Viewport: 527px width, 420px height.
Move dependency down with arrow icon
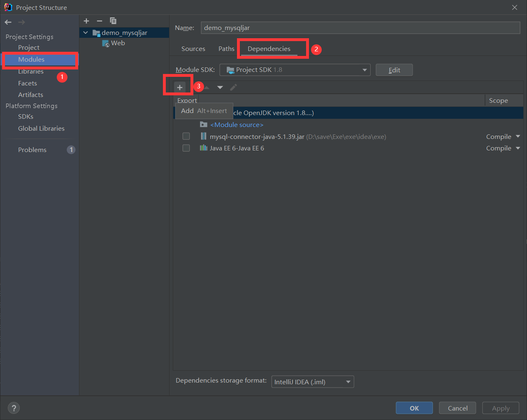(220, 87)
